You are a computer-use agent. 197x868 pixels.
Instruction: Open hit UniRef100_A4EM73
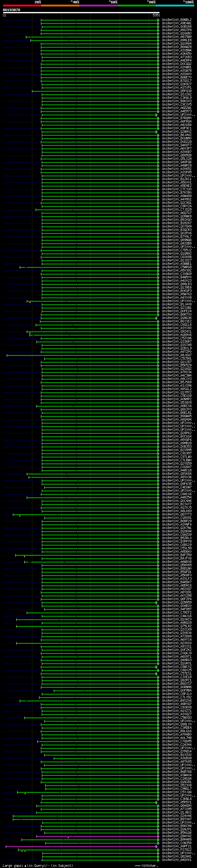(176, 111)
